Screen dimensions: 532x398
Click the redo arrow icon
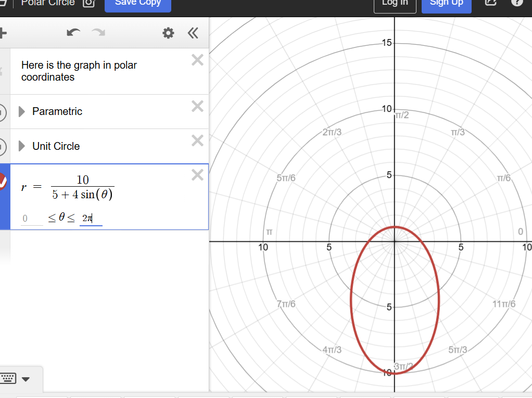coord(98,33)
